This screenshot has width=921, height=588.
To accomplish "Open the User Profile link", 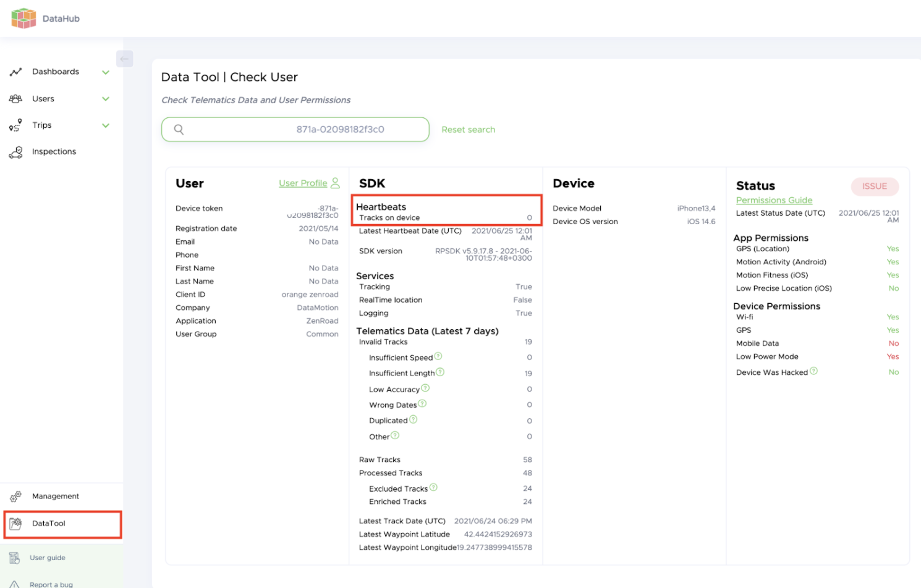I will 303,183.
